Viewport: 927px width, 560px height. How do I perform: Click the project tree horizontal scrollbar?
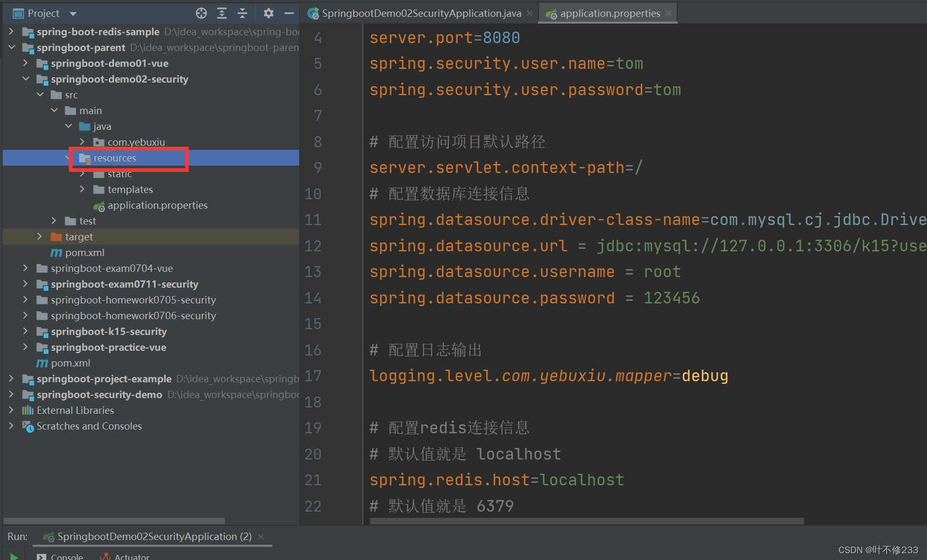(114, 521)
